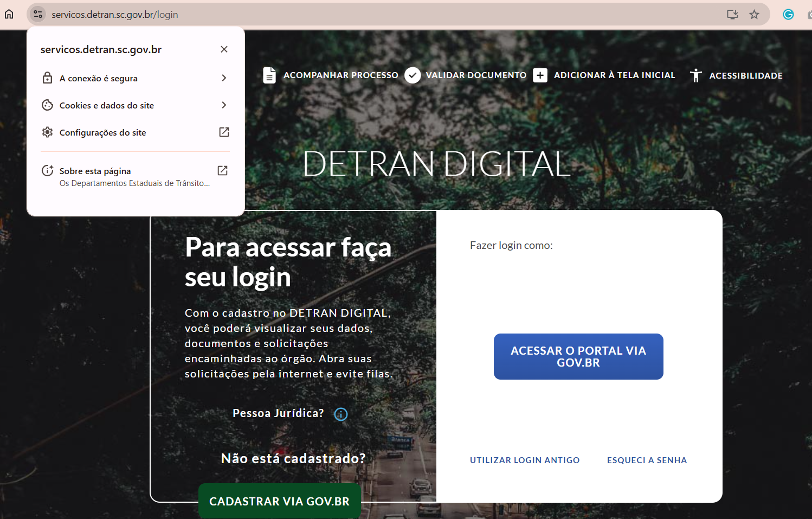
Task: Click 'CADASTRAR VIA GOV.BR' green button
Action: click(280, 501)
